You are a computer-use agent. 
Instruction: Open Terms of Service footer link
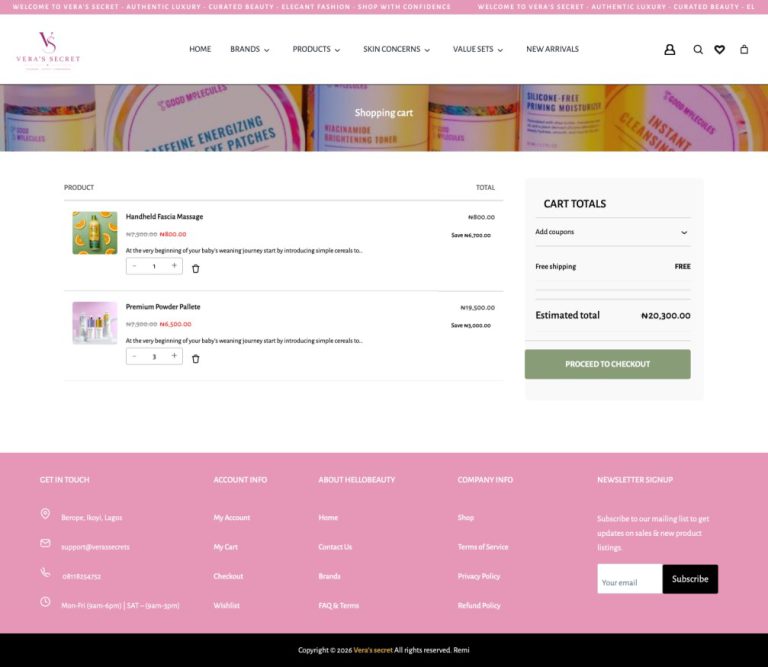[483, 547]
